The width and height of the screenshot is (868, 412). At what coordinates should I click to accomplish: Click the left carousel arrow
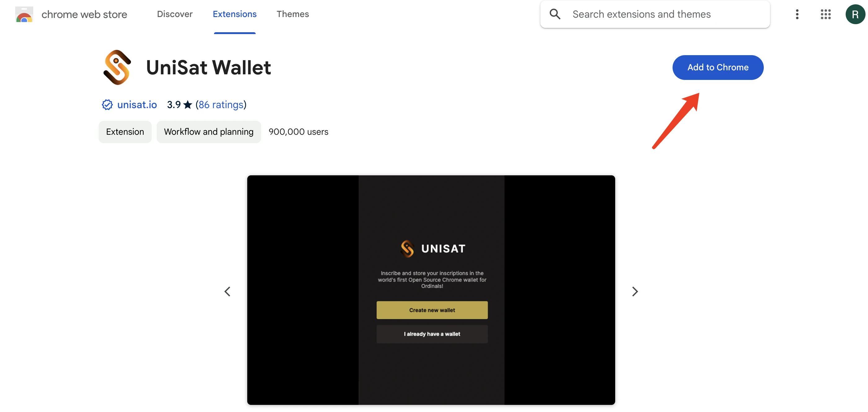[x=227, y=290]
